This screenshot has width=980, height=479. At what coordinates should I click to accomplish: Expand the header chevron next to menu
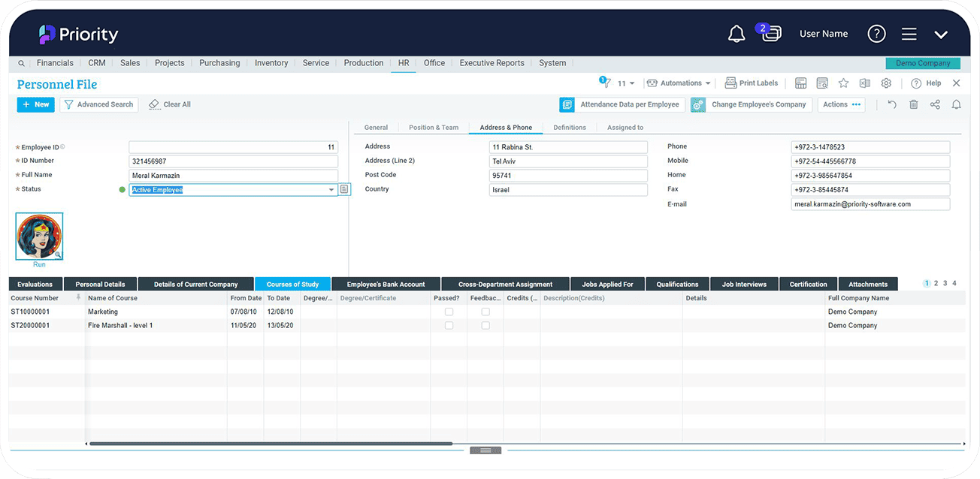[941, 34]
